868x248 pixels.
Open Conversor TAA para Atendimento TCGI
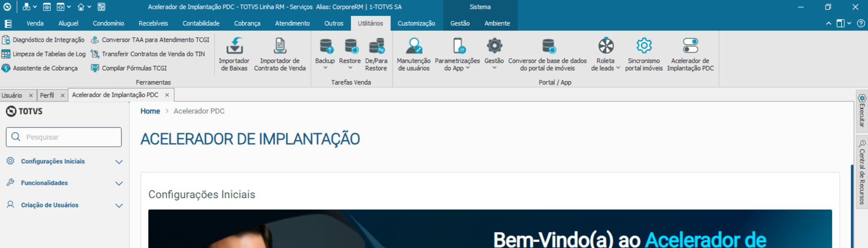coord(150,40)
